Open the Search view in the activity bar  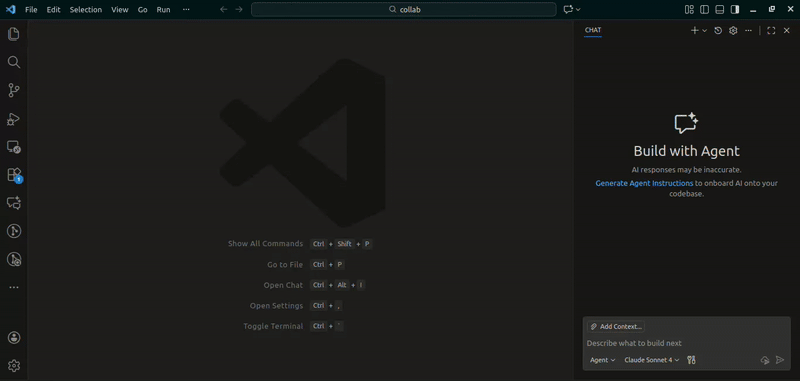[14, 62]
